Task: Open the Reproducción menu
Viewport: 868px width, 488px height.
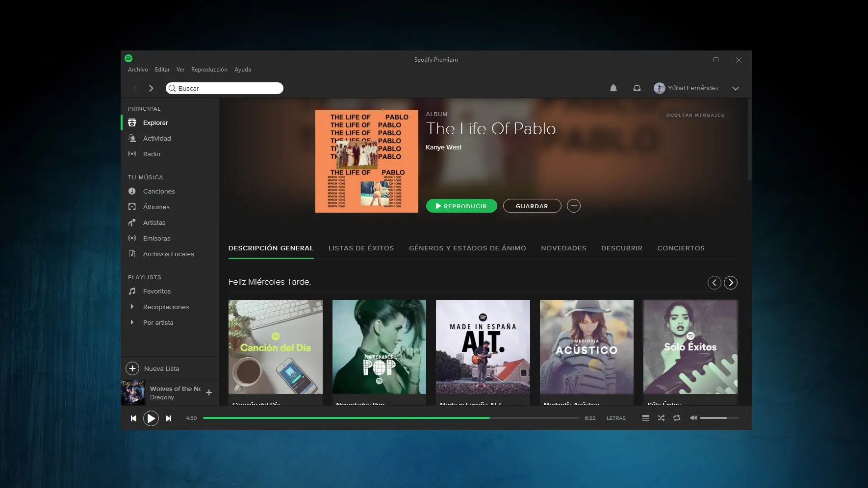Action: coord(209,70)
